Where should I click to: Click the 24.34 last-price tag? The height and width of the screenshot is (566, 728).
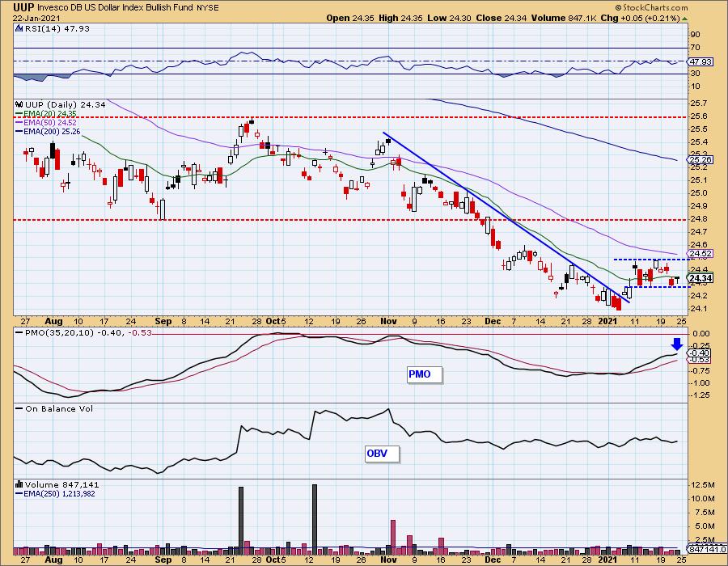coord(700,278)
